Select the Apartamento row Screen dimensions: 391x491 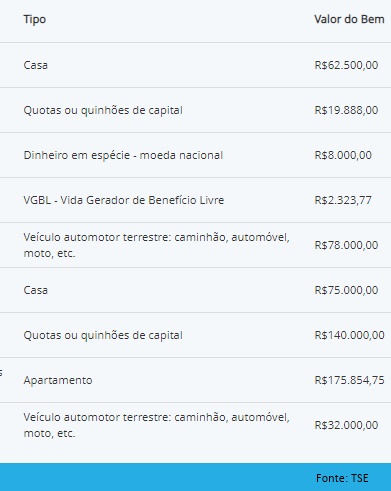pyautogui.click(x=195, y=380)
